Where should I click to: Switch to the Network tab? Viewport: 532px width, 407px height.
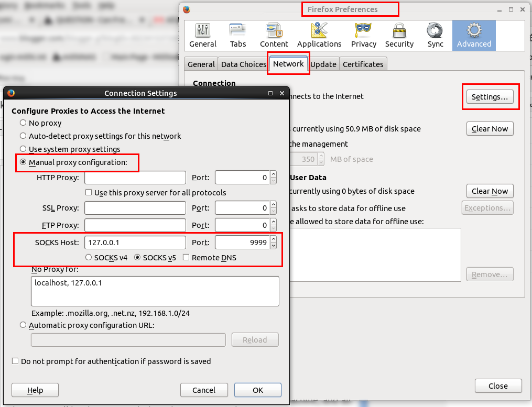click(288, 64)
